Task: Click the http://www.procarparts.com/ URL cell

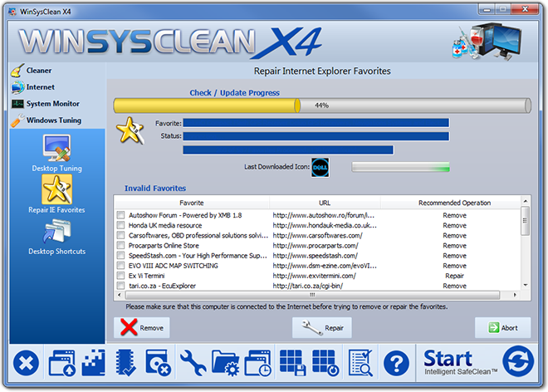Action: 316,246
